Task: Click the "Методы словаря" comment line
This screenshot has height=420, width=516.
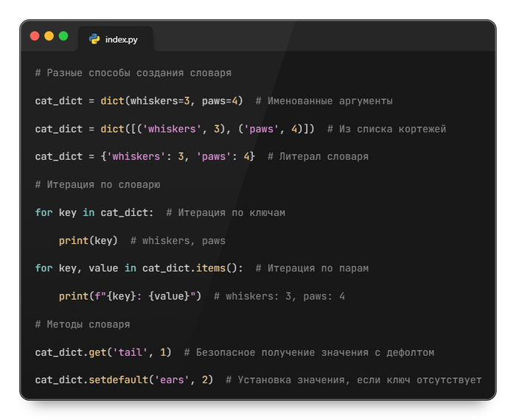Action: tap(83, 324)
